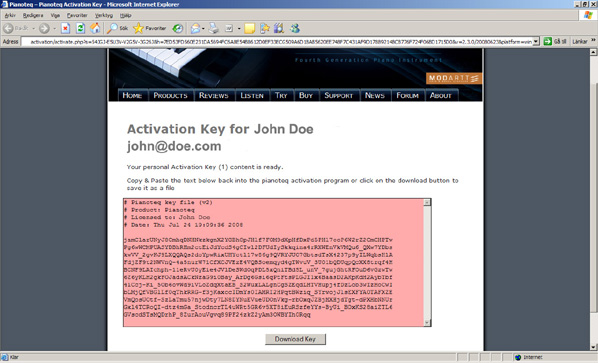Screen dimensions: 598x363
Task: Open the Verktyg menu
Action: (x=104, y=15)
